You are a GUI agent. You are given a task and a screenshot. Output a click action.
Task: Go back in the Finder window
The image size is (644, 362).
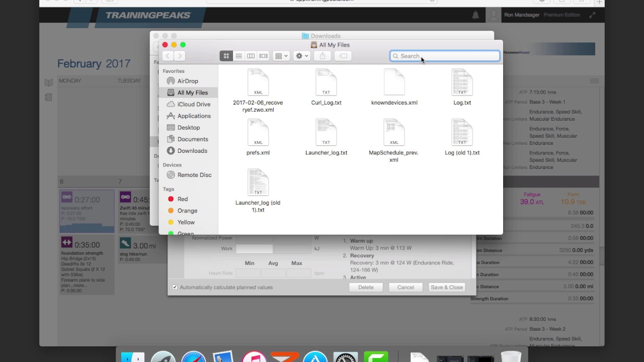click(x=168, y=56)
